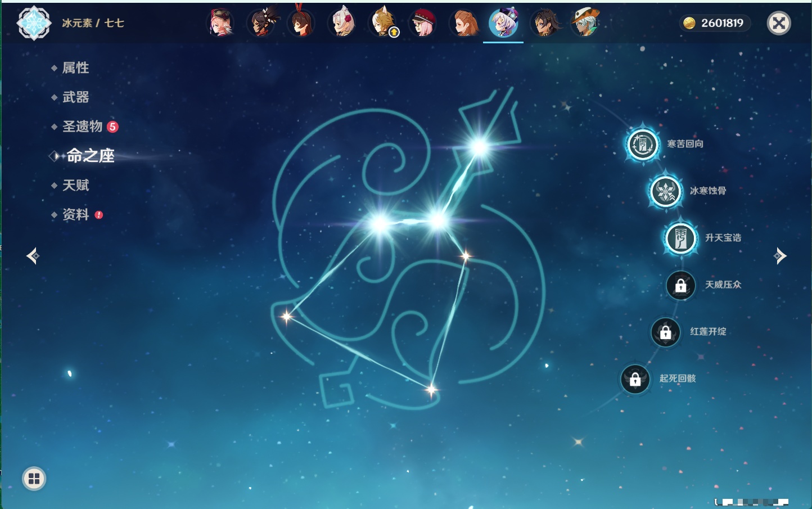Viewport: 812px width, 509px height.
Task: Open the 圣遗物 artifacts menu
Action: coord(82,127)
